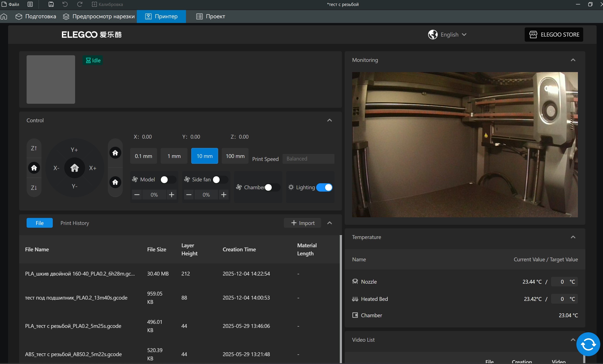Click the save icon in top toolbar

tap(51, 4)
